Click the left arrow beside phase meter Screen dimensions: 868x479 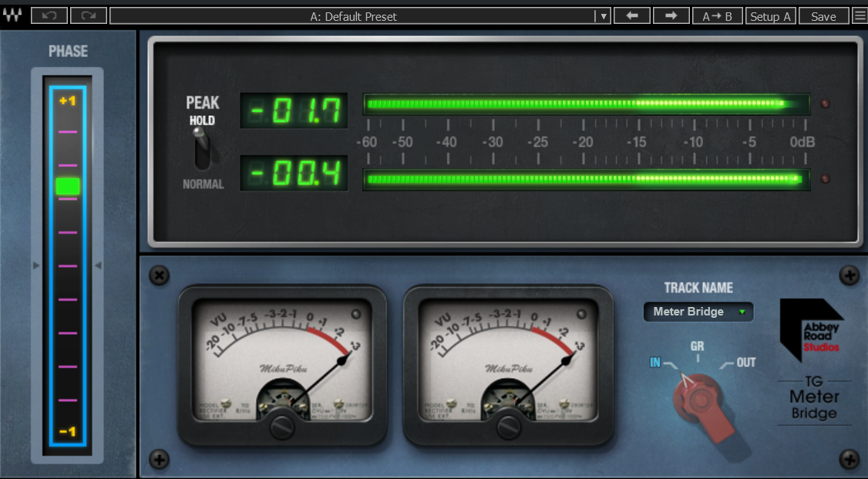click(36, 266)
